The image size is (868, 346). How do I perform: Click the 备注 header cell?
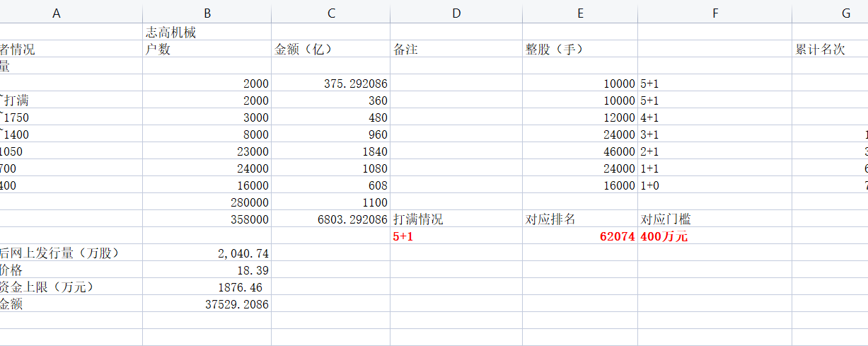click(x=456, y=49)
